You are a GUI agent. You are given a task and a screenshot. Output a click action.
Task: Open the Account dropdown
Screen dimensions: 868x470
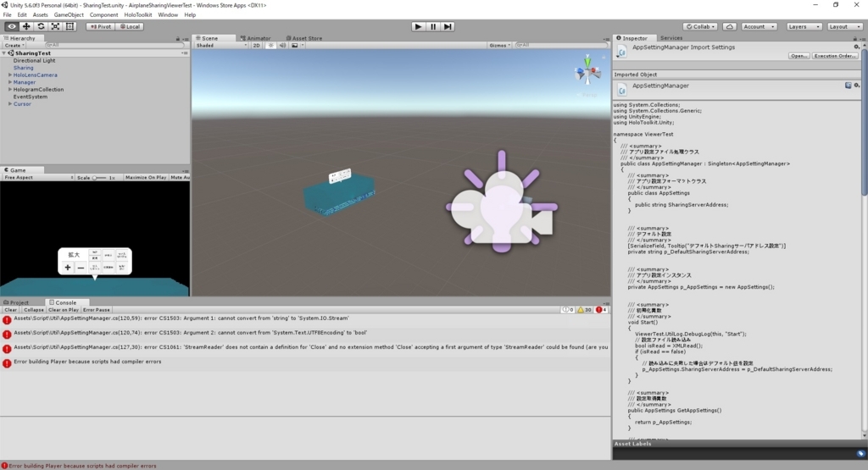tap(759, 26)
